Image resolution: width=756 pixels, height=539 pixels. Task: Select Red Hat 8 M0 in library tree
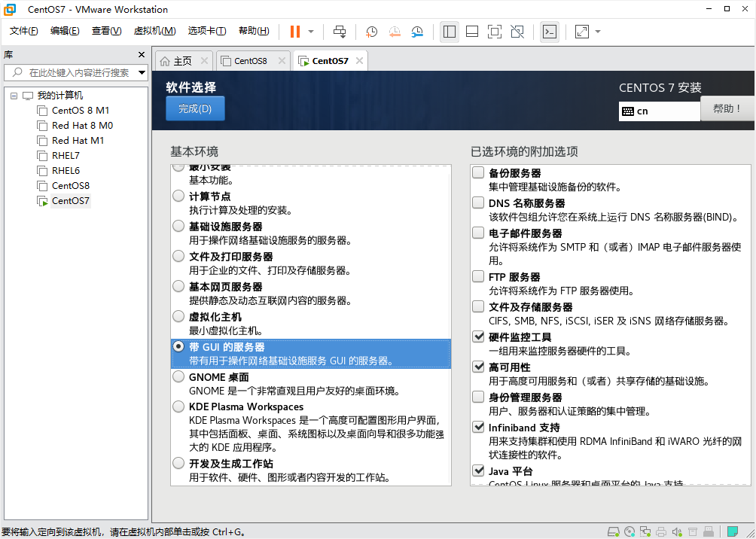82,126
